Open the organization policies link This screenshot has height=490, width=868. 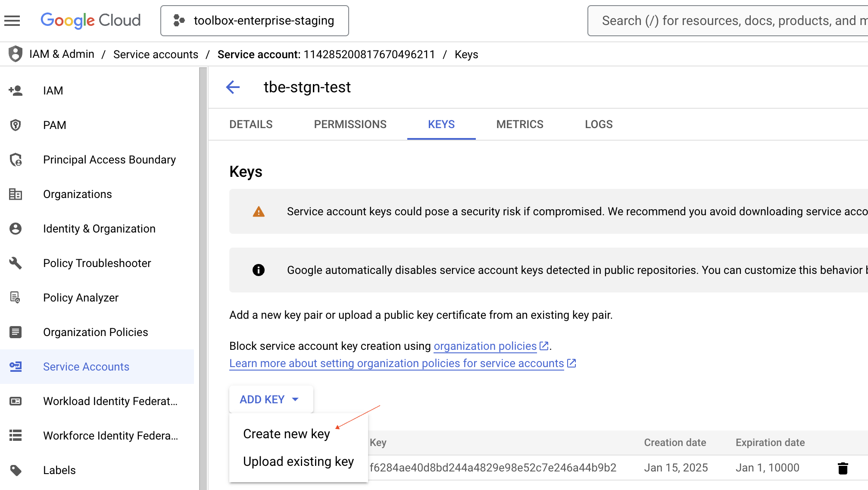(x=485, y=346)
